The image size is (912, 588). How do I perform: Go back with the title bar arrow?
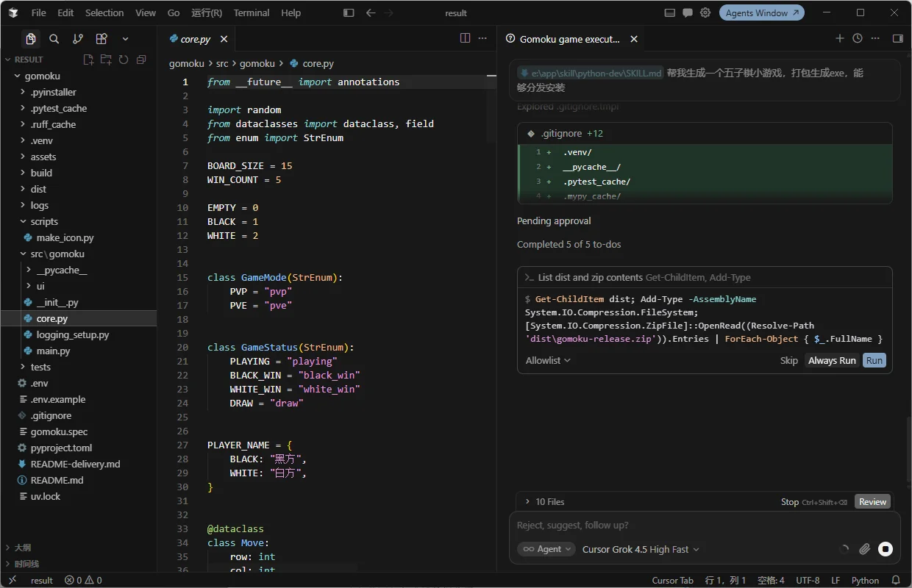coord(371,12)
